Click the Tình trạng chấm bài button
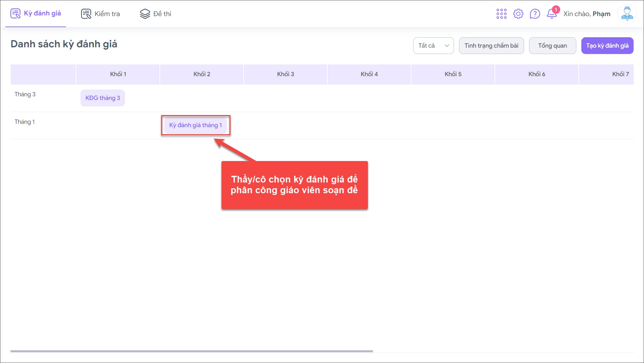This screenshot has height=363, width=644. pyautogui.click(x=491, y=46)
